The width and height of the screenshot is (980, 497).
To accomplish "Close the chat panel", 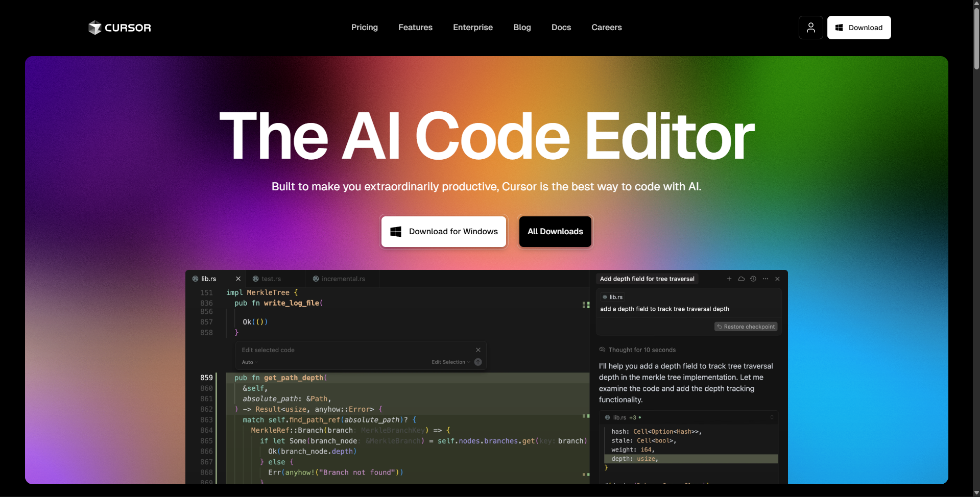I will pyautogui.click(x=777, y=279).
